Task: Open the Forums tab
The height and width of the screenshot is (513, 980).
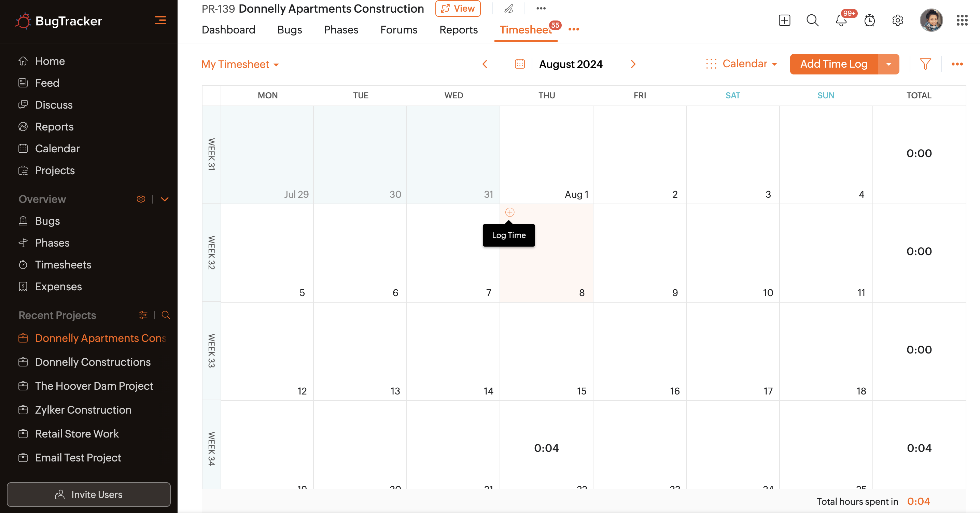Action: [x=398, y=30]
